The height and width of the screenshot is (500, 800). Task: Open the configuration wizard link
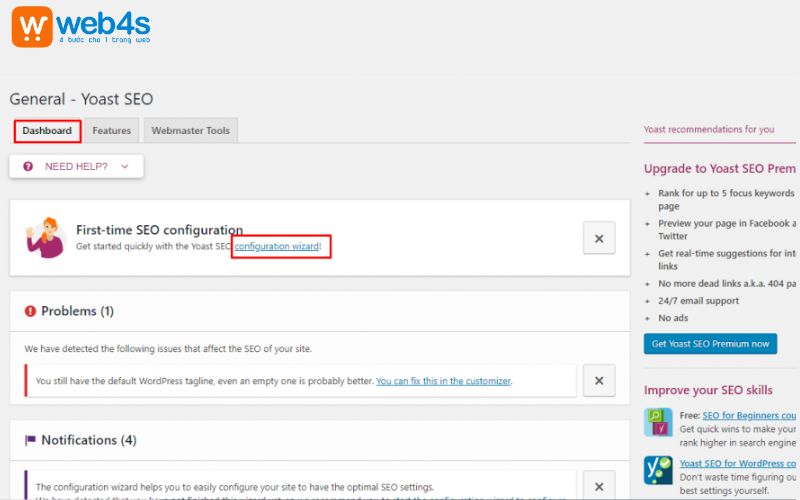(x=277, y=246)
